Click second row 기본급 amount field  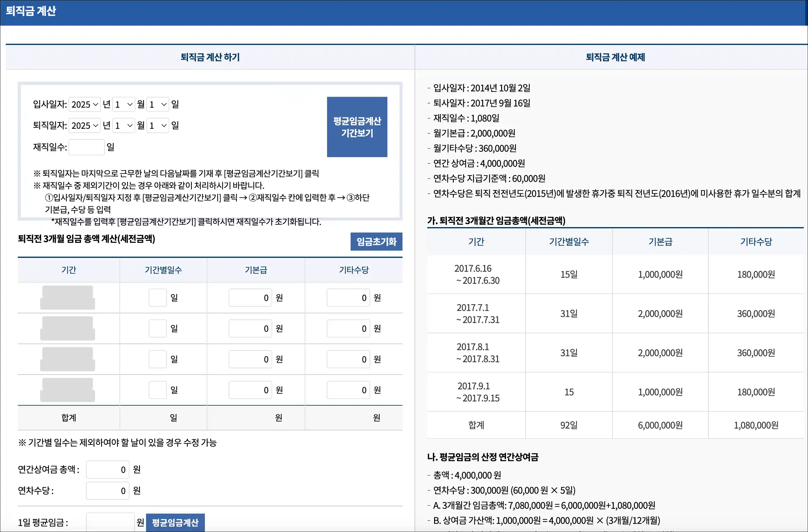(250, 328)
